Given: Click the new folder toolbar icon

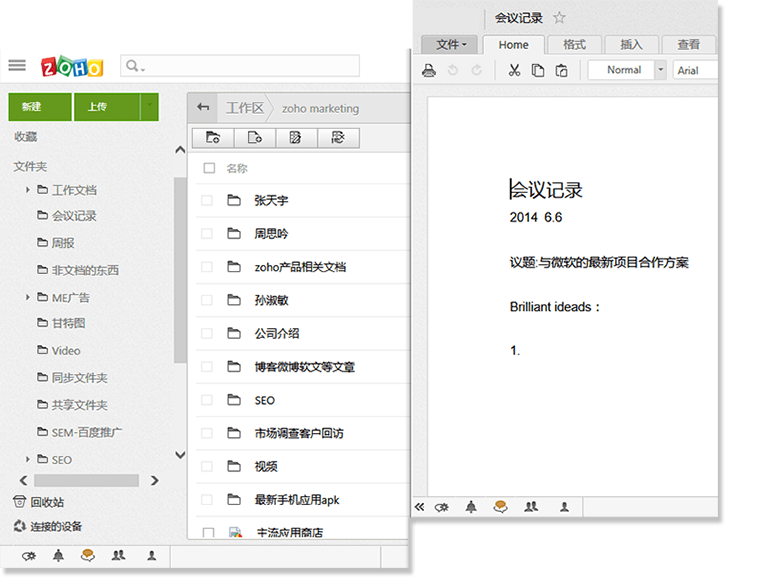Looking at the screenshot, I should pyautogui.click(x=212, y=138).
